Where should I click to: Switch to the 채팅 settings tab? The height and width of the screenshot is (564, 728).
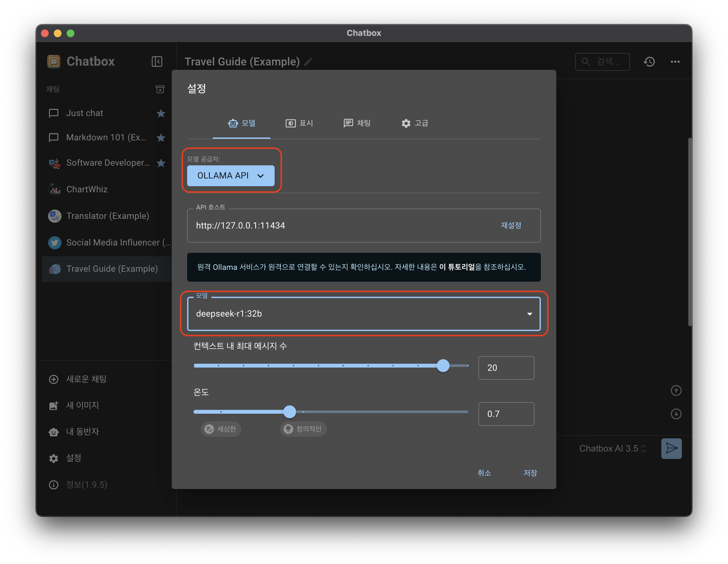point(357,123)
